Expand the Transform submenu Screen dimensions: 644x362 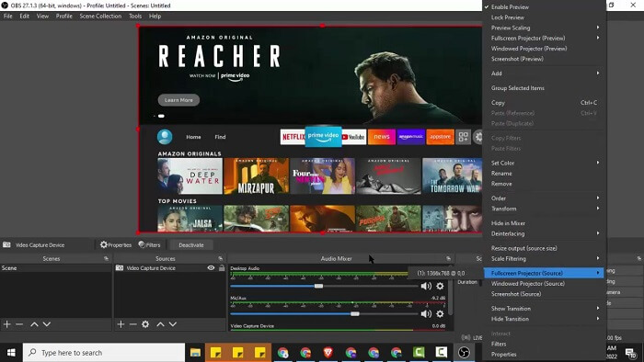pyautogui.click(x=545, y=209)
